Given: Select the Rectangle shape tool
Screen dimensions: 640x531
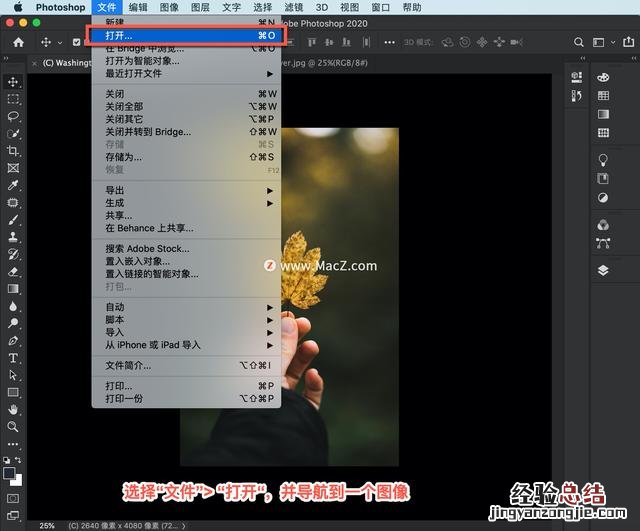Looking at the screenshot, I should (x=13, y=393).
